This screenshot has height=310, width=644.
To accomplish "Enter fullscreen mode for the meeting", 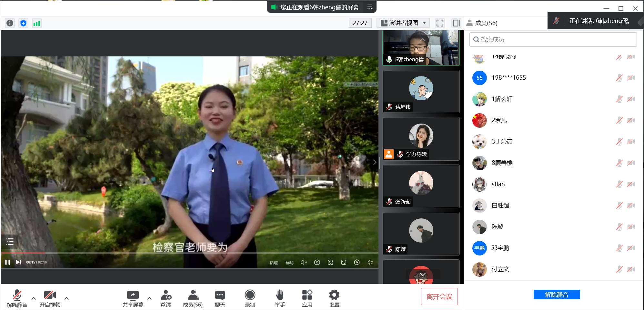I will coord(440,23).
